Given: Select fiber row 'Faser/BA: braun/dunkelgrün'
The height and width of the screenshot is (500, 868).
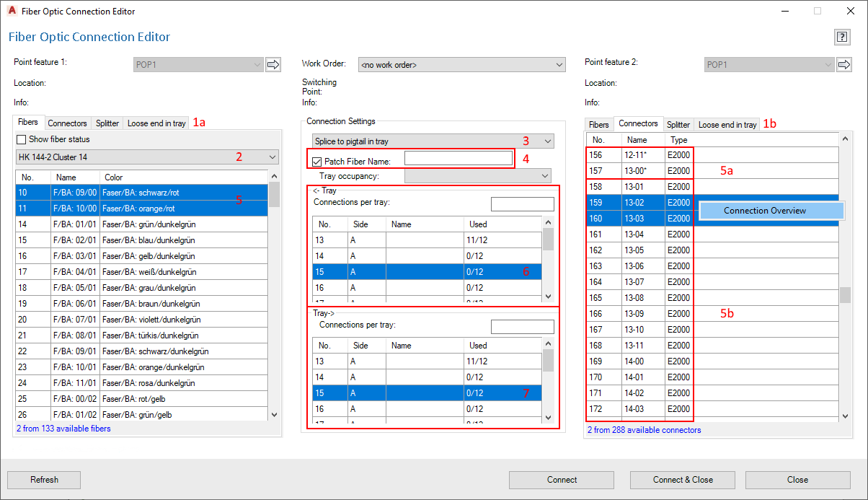Looking at the screenshot, I should 142,304.
